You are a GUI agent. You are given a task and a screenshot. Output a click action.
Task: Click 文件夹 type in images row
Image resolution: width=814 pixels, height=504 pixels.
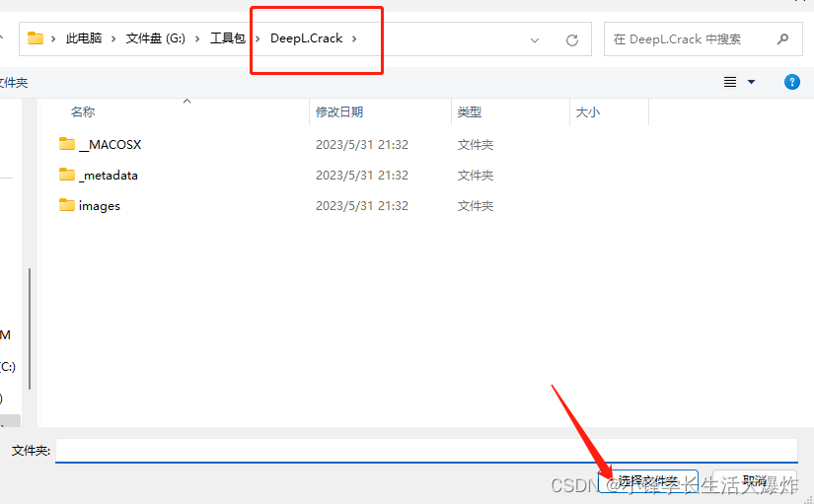[x=475, y=205]
